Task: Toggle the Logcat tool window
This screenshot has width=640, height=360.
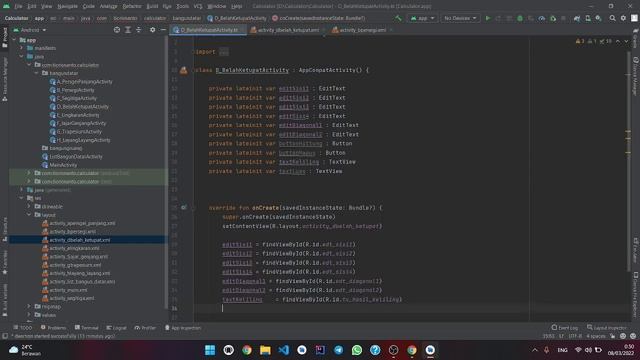Action: pos(116,328)
